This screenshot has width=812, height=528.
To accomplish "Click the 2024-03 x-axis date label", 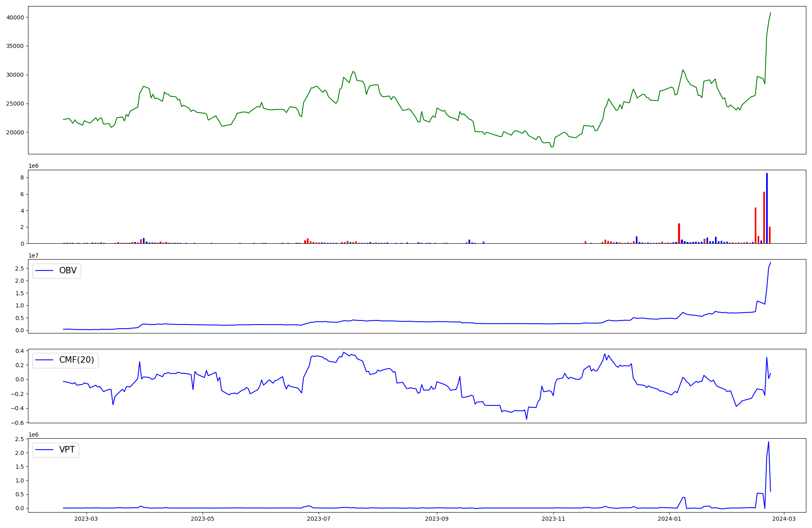I will tap(784, 519).
